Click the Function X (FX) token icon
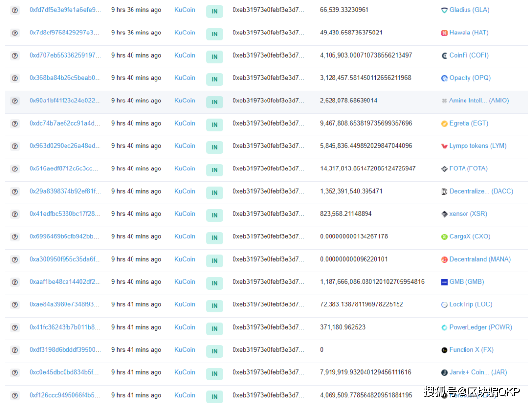The image size is (532, 403). [x=444, y=350]
